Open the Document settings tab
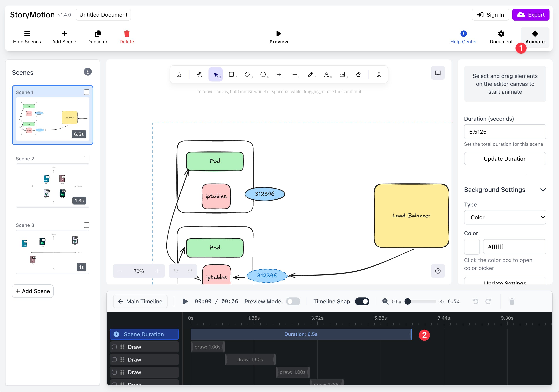The width and height of the screenshot is (559, 392). point(501,37)
